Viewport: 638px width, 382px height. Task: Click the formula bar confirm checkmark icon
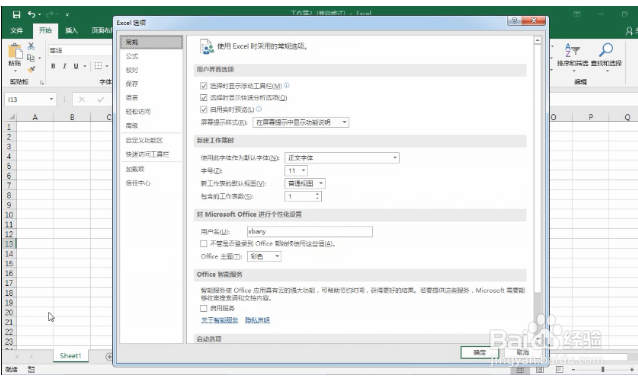[x=101, y=99]
